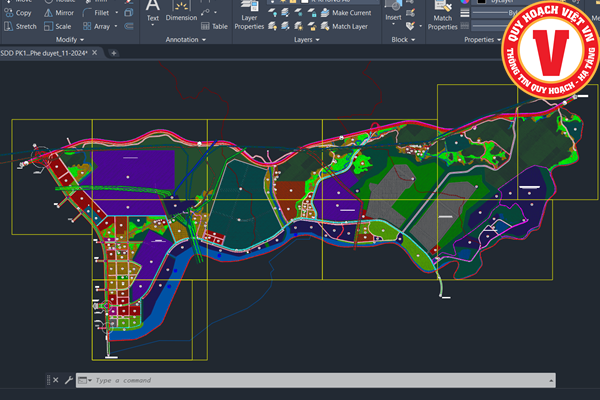Click the Layer Off lightbulb icon
This screenshot has width=600, height=400.
pyautogui.click(x=273, y=13)
